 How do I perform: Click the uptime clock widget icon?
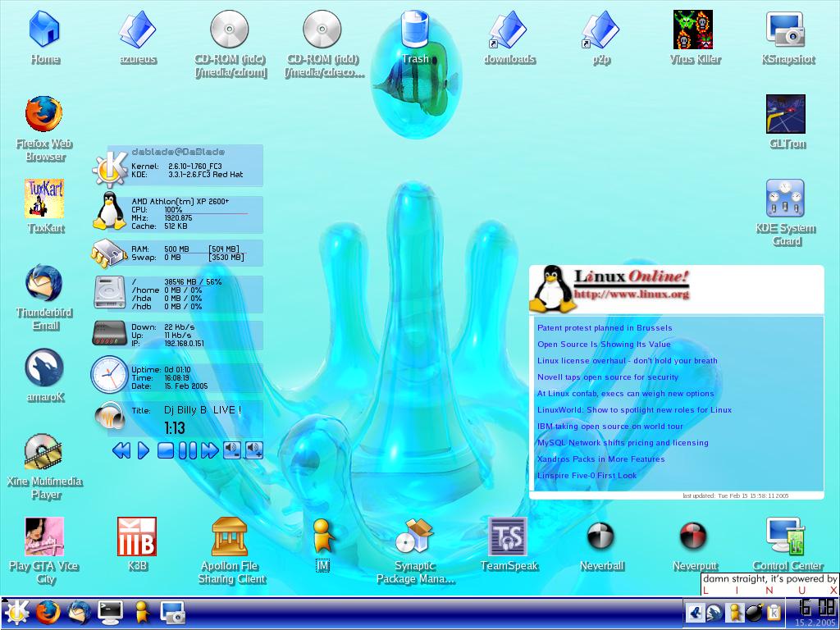point(109,374)
